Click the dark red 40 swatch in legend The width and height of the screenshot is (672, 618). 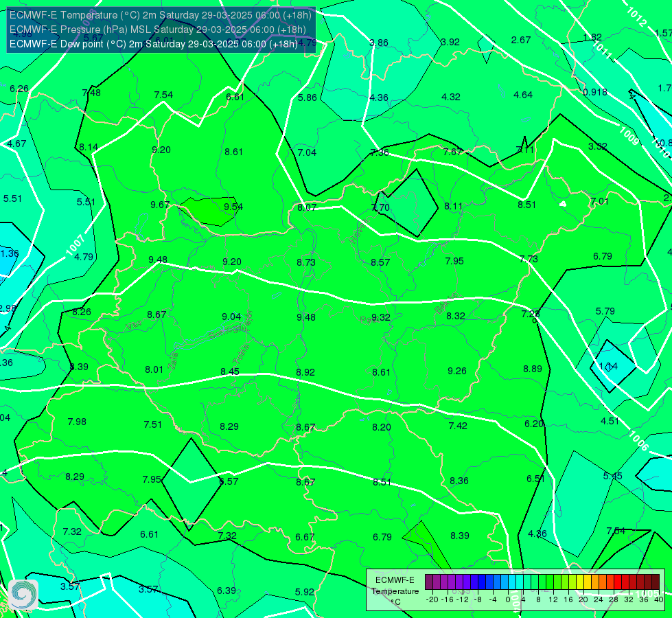(x=656, y=582)
